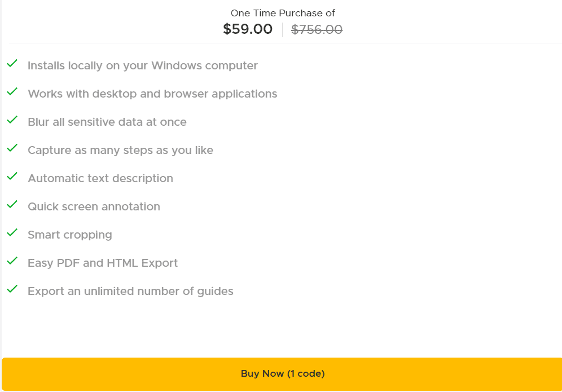The width and height of the screenshot is (562, 392).
Task: Click checkmark beside Installs locally on Windows
Action: tap(12, 64)
